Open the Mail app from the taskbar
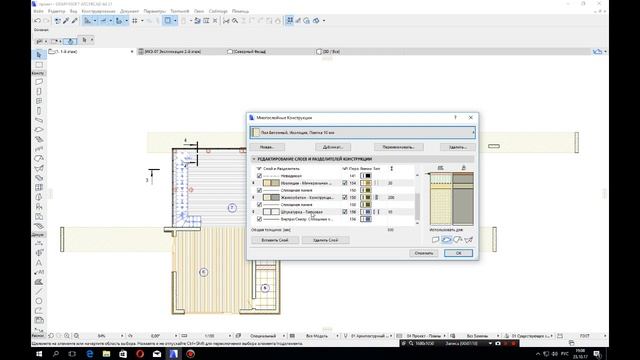The height and width of the screenshot is (360, 640). 157,354
